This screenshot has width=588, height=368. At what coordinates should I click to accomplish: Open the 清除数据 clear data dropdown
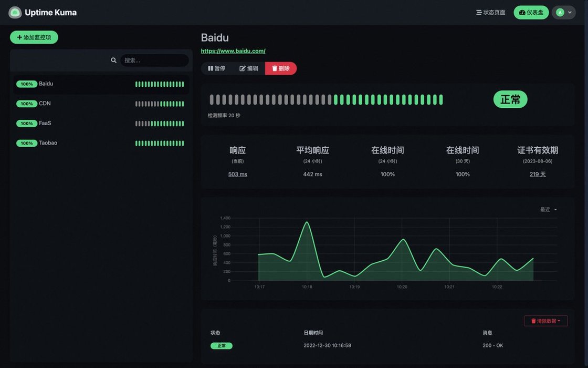(545, 321)
